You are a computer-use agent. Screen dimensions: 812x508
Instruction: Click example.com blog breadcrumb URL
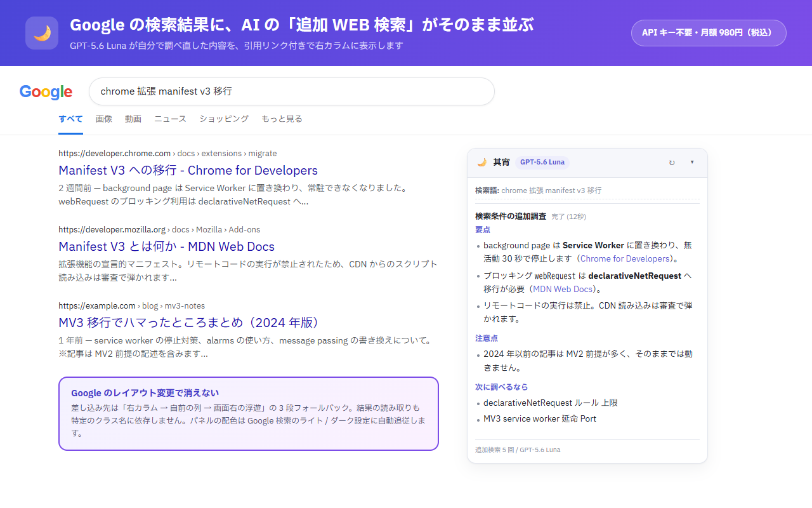click(131, 305)
